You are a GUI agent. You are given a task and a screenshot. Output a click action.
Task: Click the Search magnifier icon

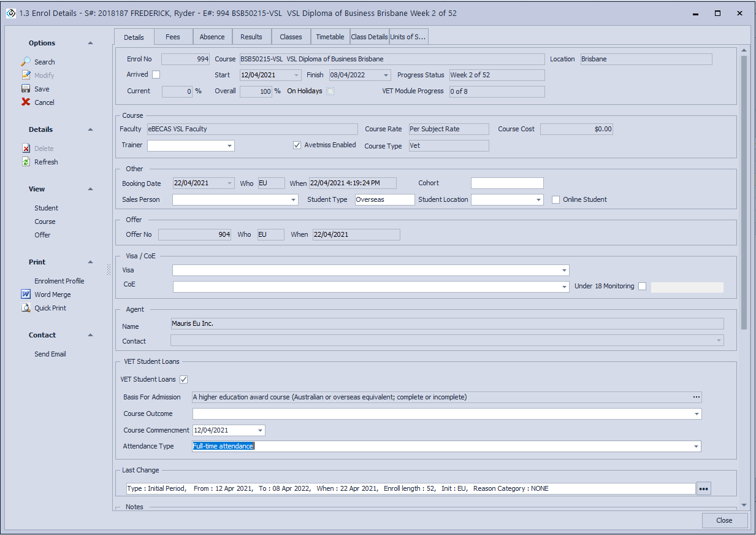click(x=26, y=62)
